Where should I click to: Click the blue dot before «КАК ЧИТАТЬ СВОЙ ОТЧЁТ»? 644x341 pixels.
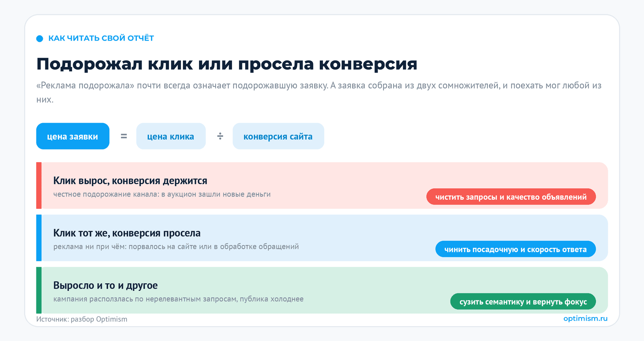click(40, 39)
